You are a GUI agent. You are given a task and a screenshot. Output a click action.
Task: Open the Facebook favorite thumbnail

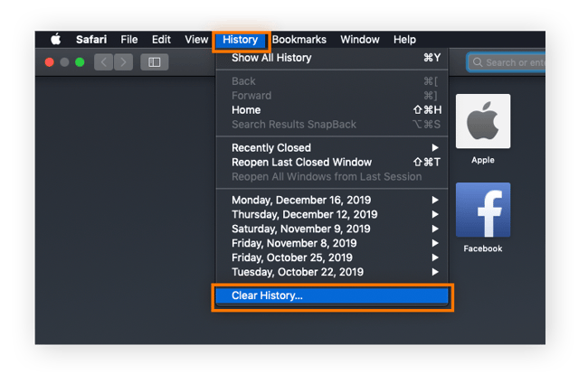(x=483, y=211)
